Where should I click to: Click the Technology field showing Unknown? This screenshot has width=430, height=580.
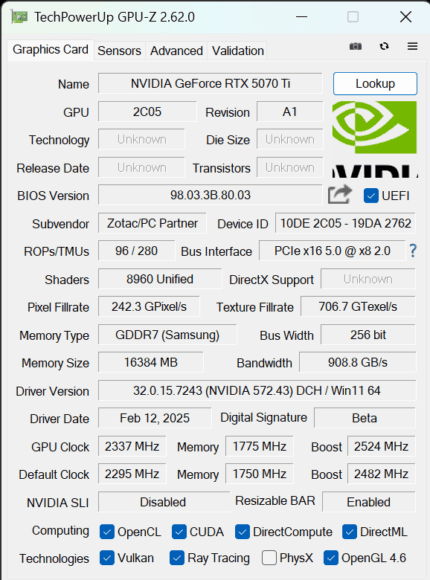[x=141, y=139]
